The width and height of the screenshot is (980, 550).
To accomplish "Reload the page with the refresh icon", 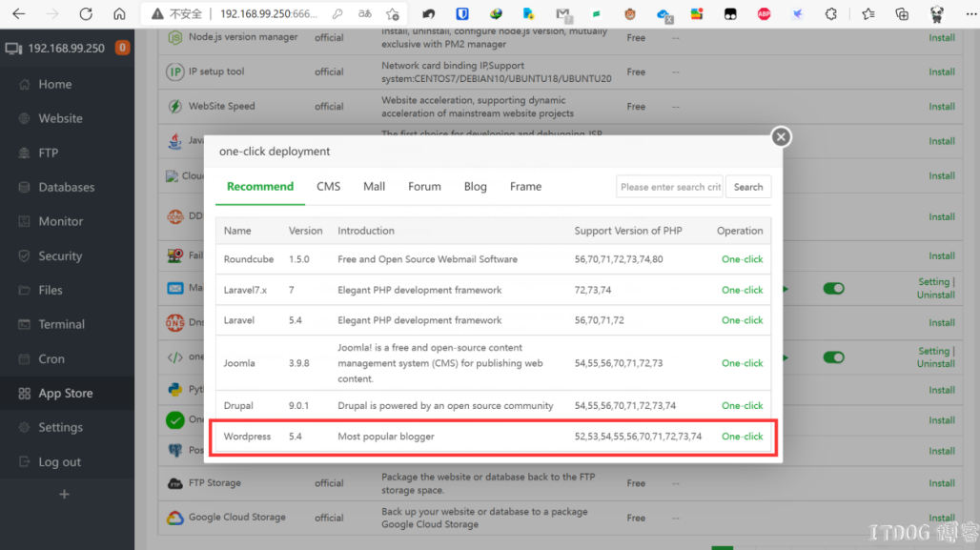I will click(86, 13).
